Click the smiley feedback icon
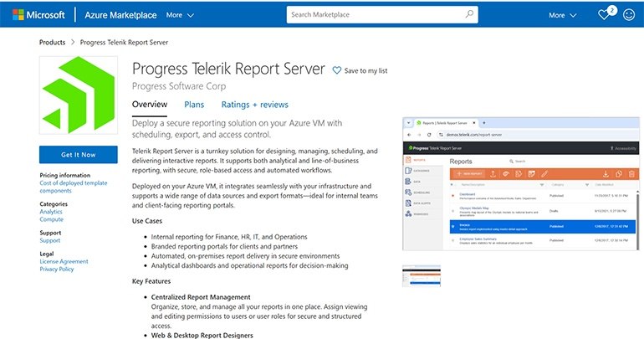This screenshot has height=339, width=644. click(629, 15)
